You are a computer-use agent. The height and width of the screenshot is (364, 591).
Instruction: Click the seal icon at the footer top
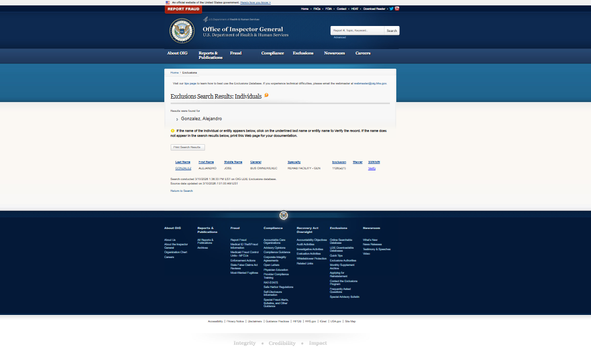coord(283,215)
